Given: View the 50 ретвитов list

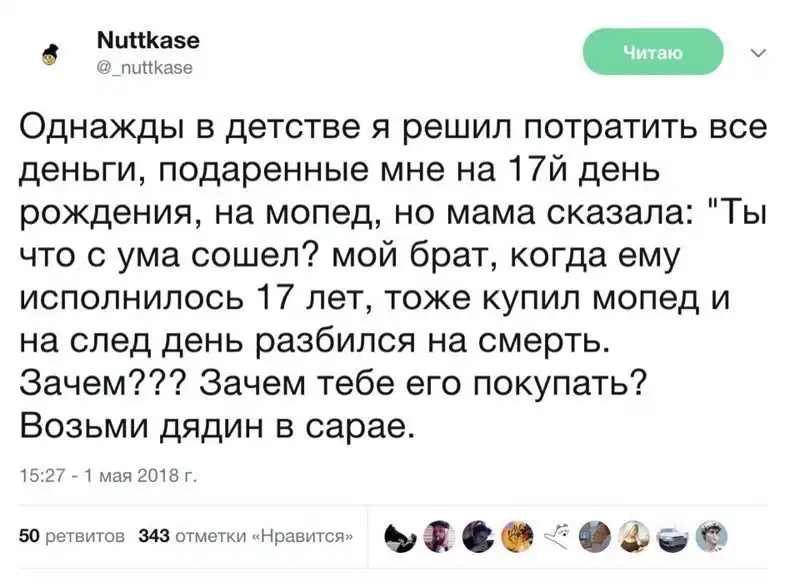Looking at the screenshot, I should (71, 536).
